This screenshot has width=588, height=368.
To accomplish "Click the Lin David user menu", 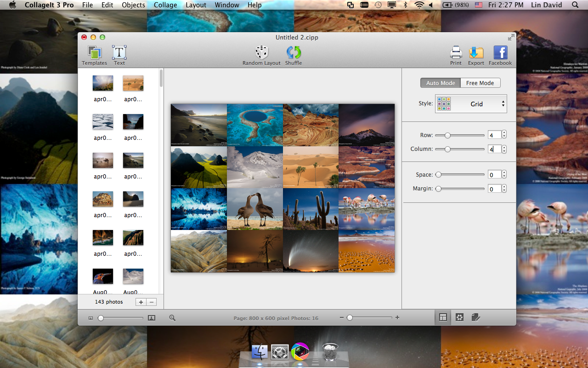I will click(x=547, y=5).
